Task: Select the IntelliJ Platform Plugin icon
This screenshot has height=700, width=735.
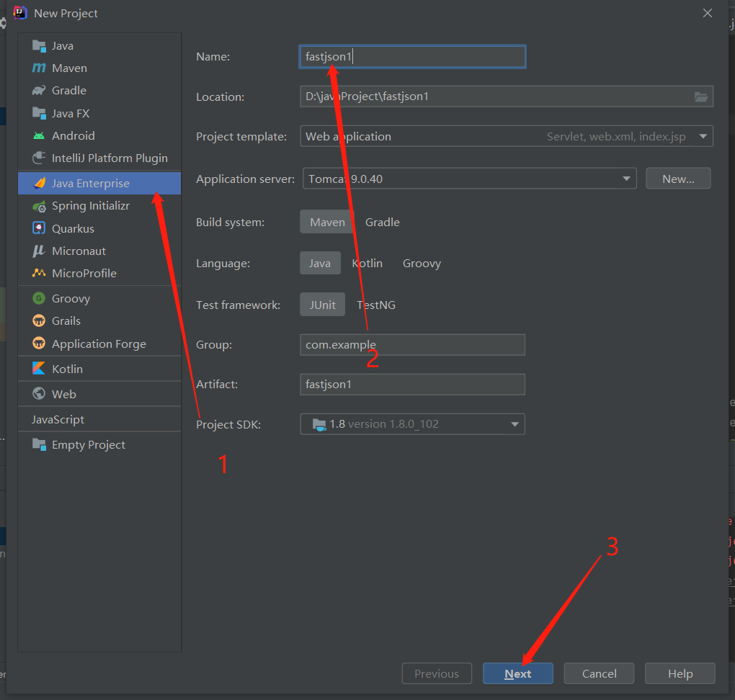Action: coord(39,158)
